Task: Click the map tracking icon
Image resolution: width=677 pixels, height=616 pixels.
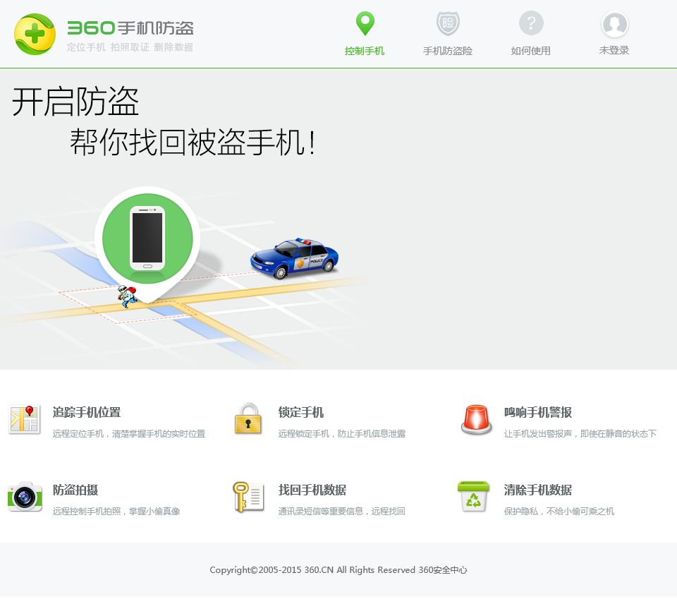Action: tap(25, 419)
